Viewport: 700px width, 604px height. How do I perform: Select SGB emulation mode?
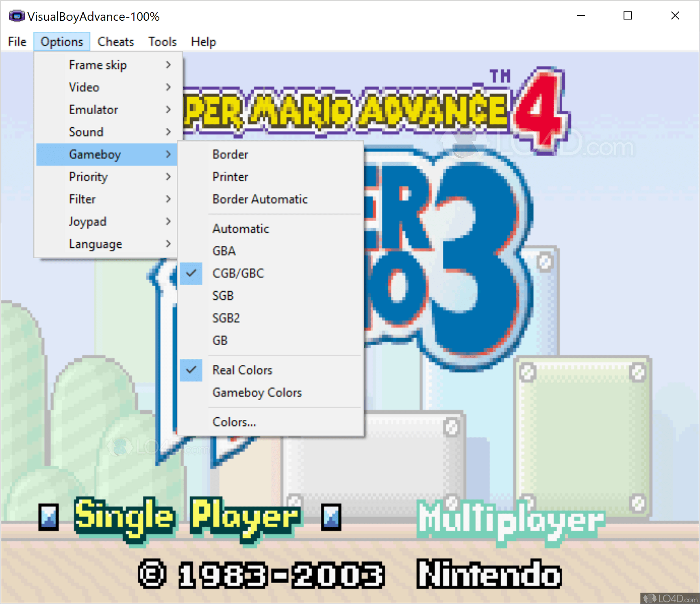coord(223,296)
